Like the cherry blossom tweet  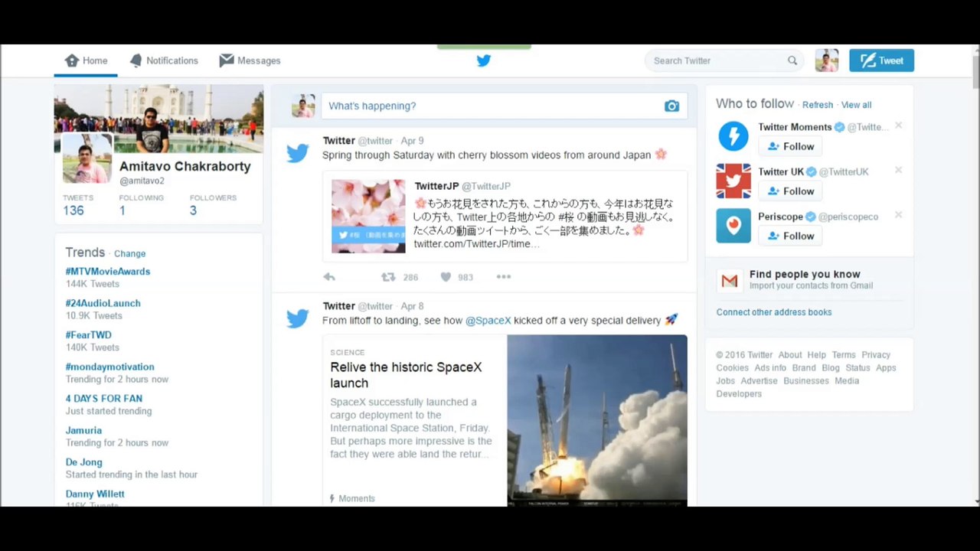(446, 277)
